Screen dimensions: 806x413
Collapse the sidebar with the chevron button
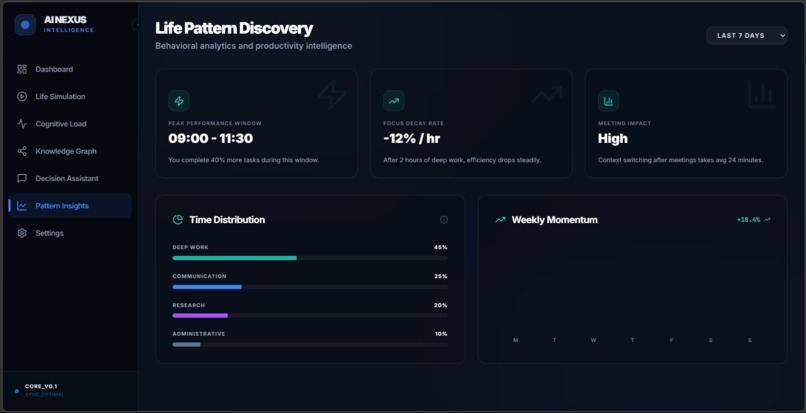(135, 25)
